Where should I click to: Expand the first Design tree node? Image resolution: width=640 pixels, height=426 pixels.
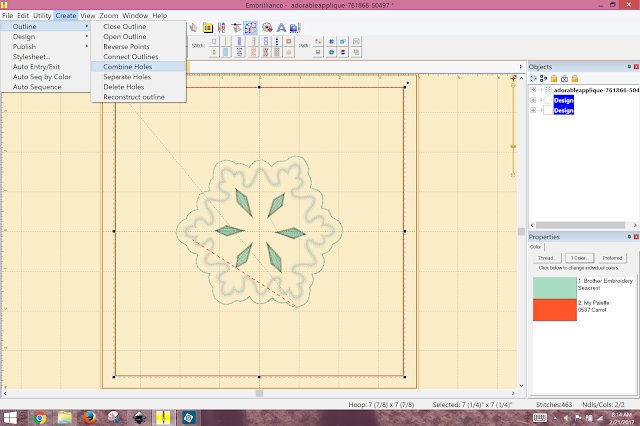[533, 100]
